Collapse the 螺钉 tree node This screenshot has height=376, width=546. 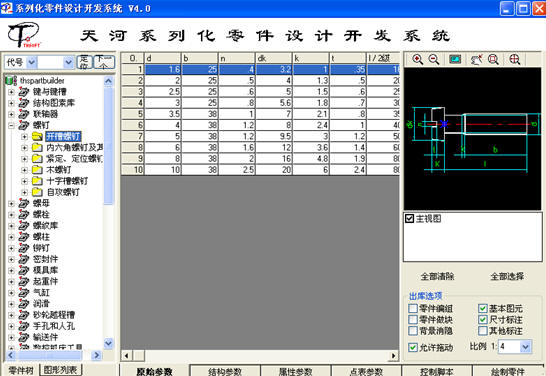11,125
